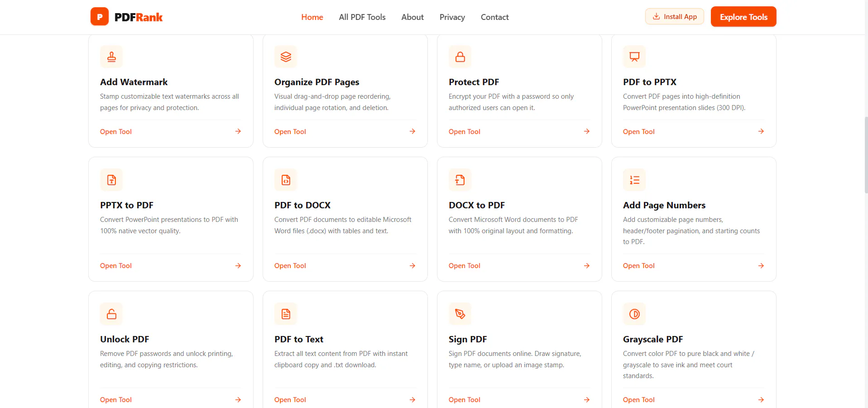Open Tool link for Grayscale PDF
868x408 pixels.
point(639,400)
